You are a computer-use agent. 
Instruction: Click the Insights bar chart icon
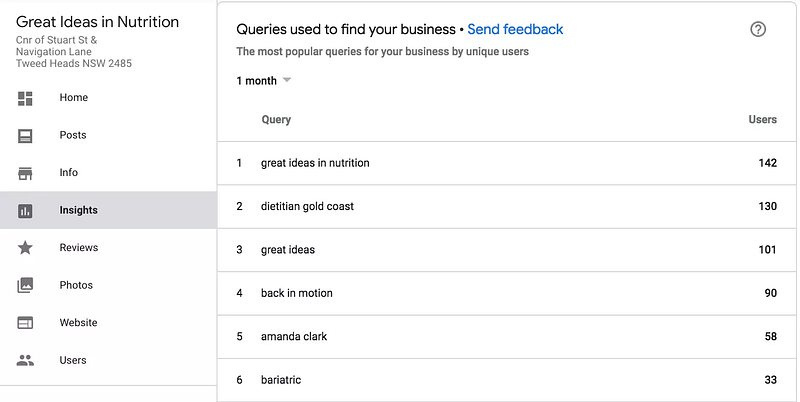click(x=25, y=210)
